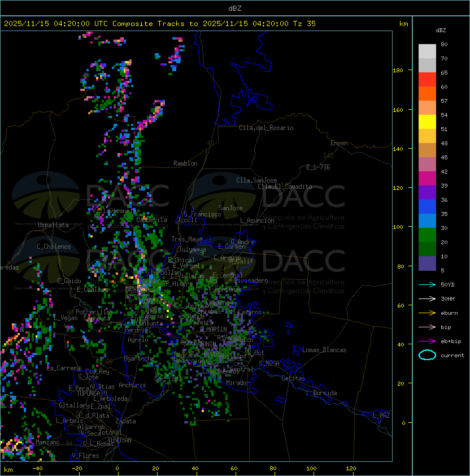Click the 'Ramblon' map label
The width and height of the screenshot is (470, 476).
185,163
